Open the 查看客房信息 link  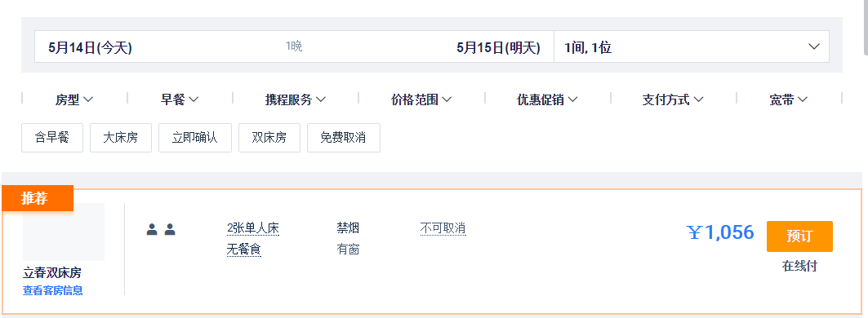pos(52,290)
